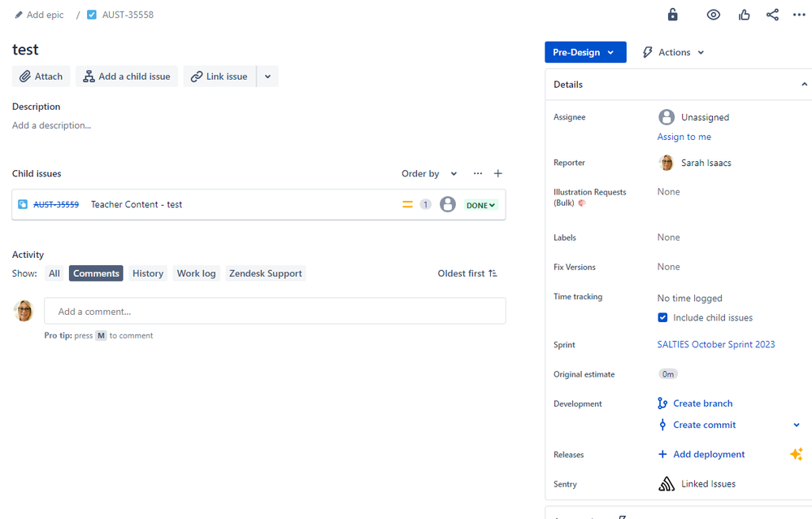Click the user avatar beside comment box

pyautogui.click(x=24, y=311)
